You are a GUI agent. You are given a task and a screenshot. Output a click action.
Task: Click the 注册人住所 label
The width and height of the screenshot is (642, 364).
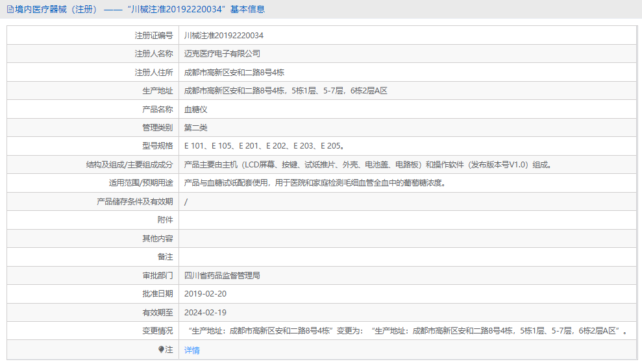(x=154, y=73)
